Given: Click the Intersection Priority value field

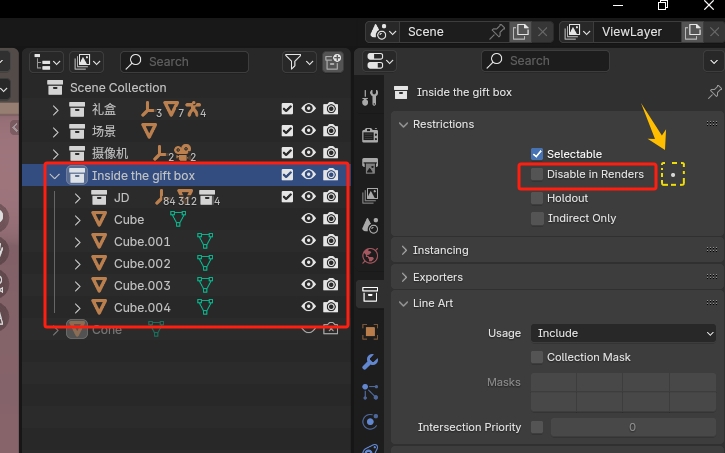Looking at the screenshot, I should tap(633, 427).
